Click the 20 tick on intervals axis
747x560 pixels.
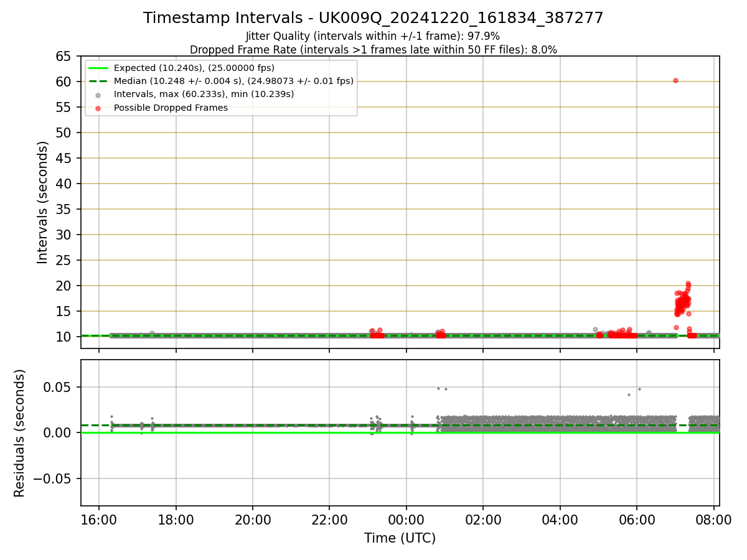(64, 286)
